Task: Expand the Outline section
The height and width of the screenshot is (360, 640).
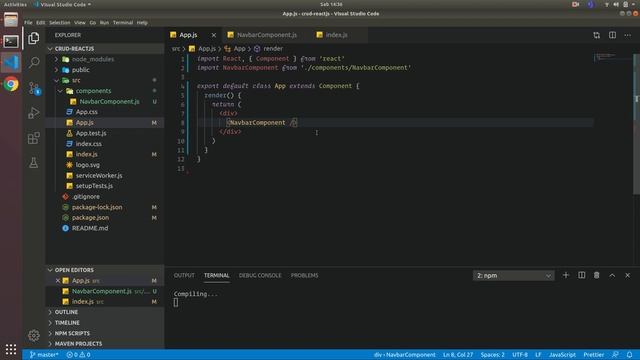Action: (105, 312)
